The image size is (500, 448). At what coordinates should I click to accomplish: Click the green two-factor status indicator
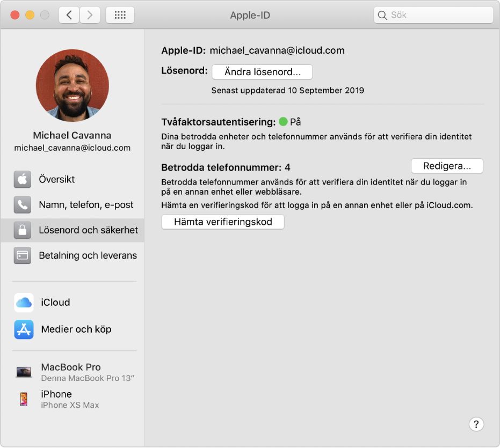pyautogui.click(x=283, y=121)
